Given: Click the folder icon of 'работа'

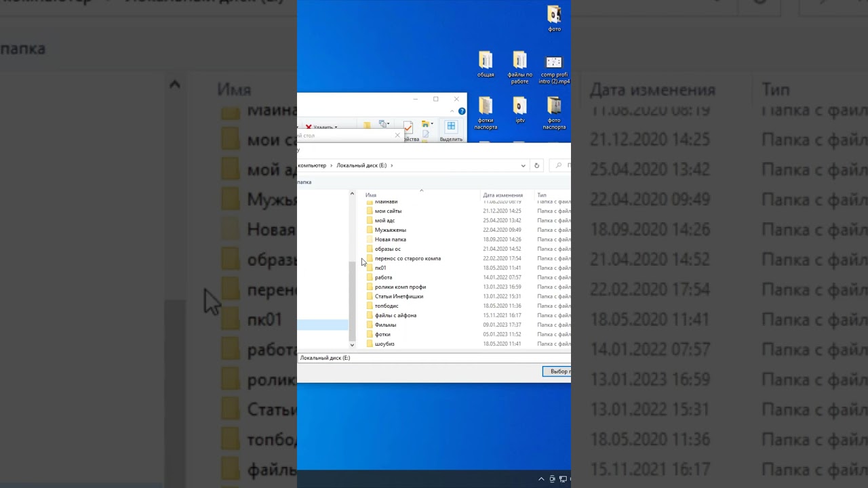Looking at the screenshot, I should click(x=370, y=277).
